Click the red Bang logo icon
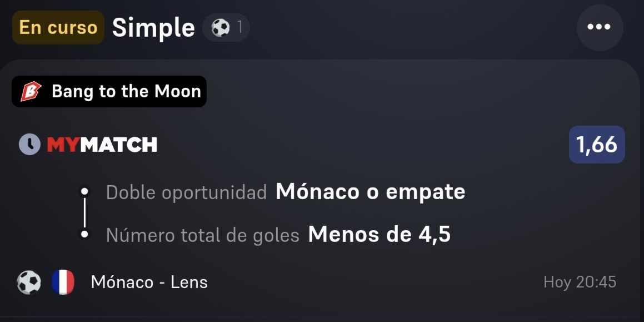This screenshot has width=644, height=322. (x=31, y=91)
